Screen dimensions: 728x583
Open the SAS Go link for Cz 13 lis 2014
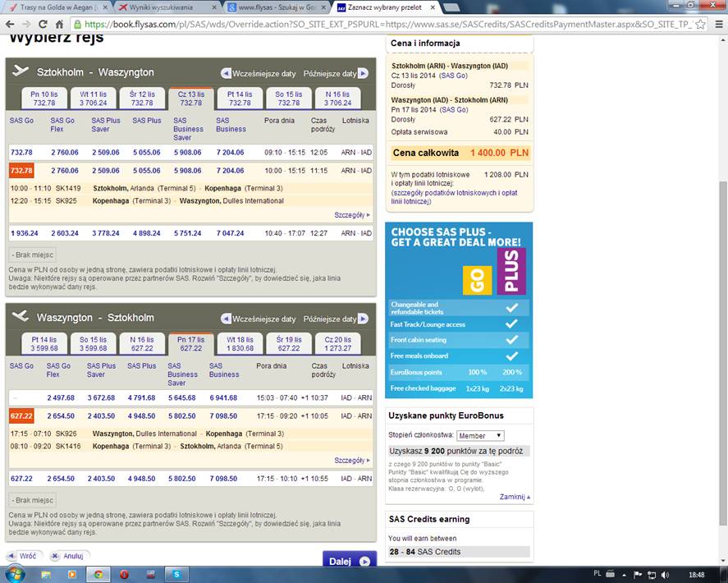click(454, 76)
